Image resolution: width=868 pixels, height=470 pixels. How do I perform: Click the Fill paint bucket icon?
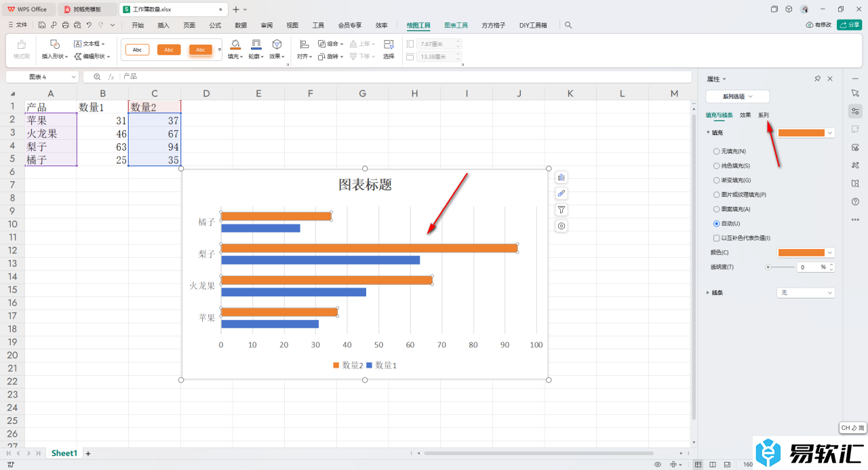click(x=235, y=44)
